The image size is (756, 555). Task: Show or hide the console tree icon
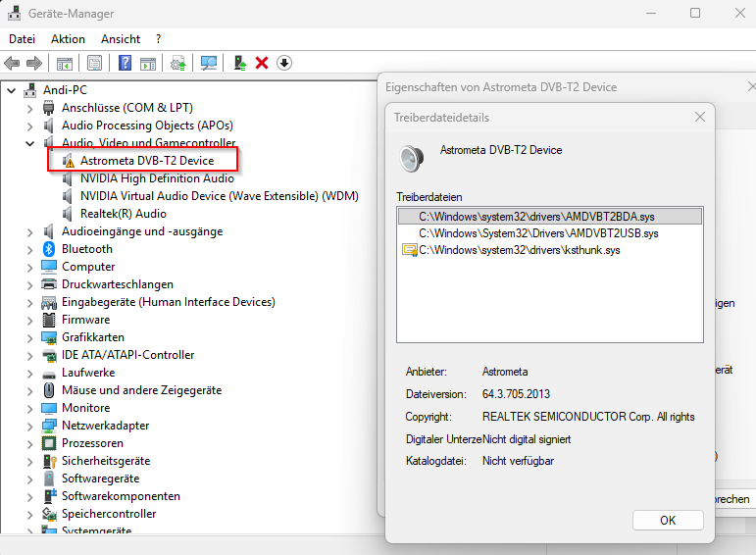64,63
